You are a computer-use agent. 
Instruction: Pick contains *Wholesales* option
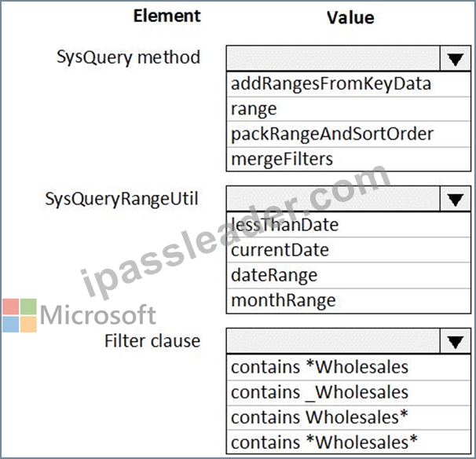[349, 442]
